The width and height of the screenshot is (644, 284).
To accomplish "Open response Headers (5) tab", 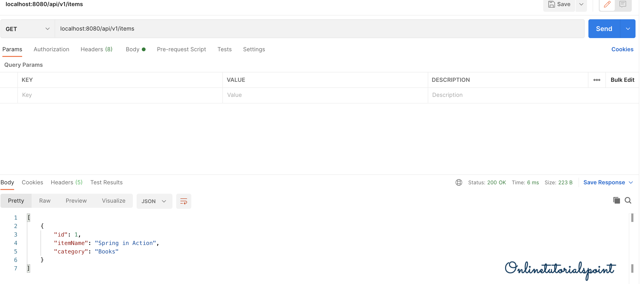I will 66,182.
